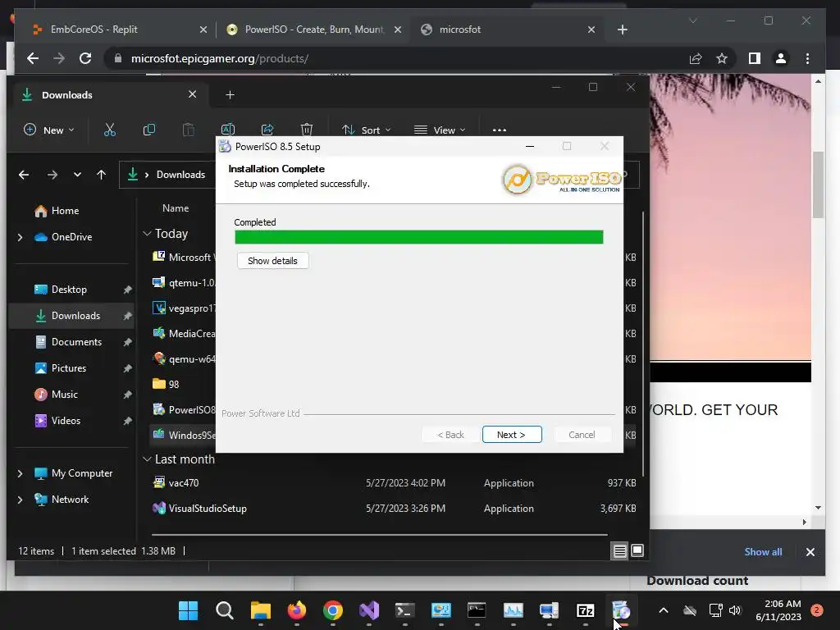
Task: Add new Explorer tab
Action: click(230, 95)
